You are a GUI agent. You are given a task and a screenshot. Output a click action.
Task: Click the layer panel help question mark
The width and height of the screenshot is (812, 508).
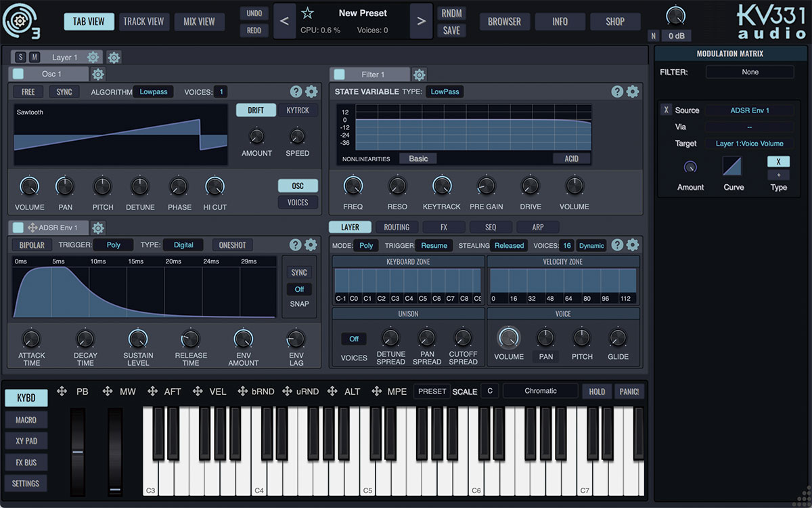(617, 245)
